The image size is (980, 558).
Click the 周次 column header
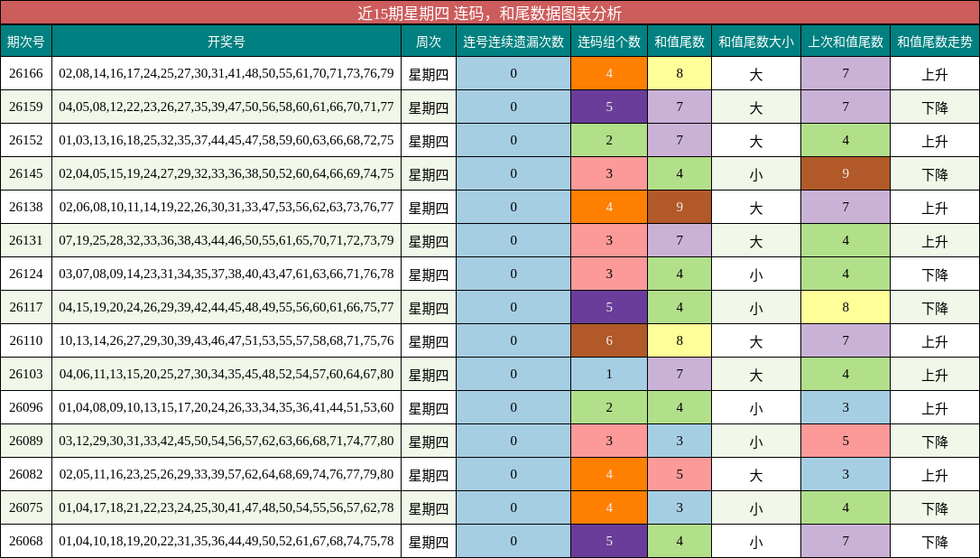429,42
